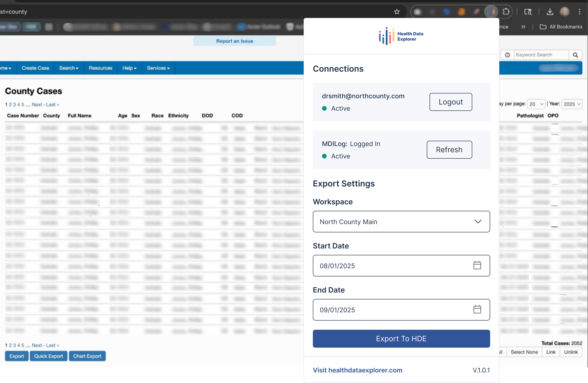Open the browser downloads icon

point(550,12)
